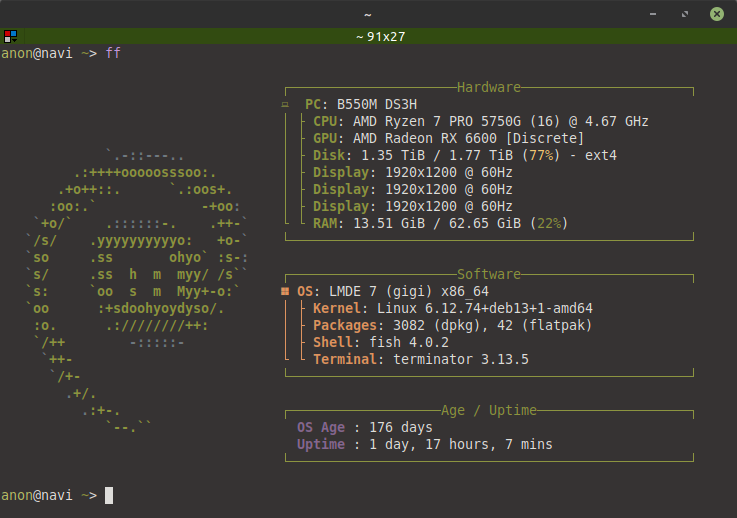The height and width of the screenshot is (518, 737).
Task: Maximize the terminal window
Action: tap(685, 14)
